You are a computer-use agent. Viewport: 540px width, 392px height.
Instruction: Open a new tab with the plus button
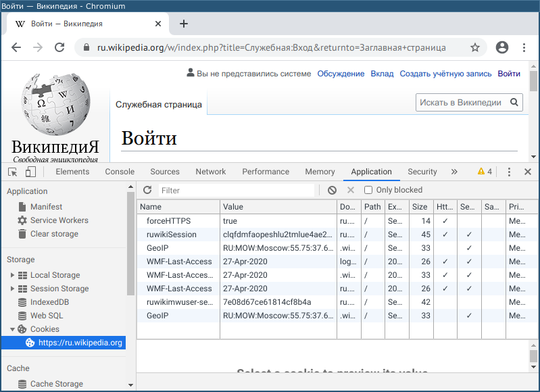(x=184, y=24)
